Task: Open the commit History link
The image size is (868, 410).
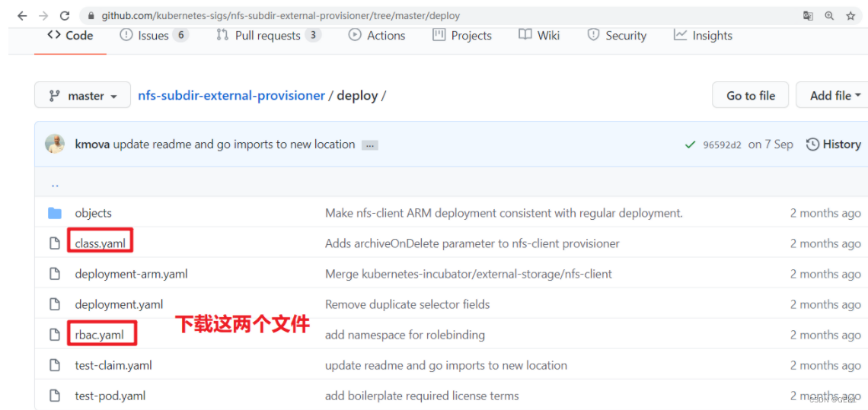Action: coord(834,145)
